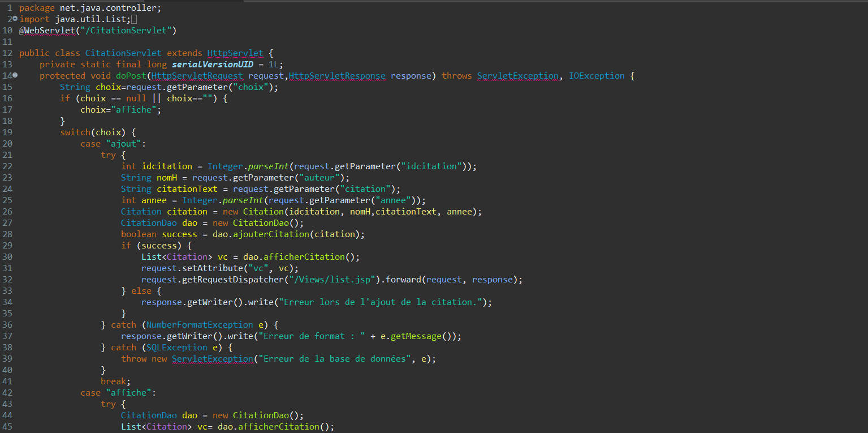The height and width of the screenshot is (433, 868).
Task: Expand the folded imports at line 2
Action: tap(15, 19)
